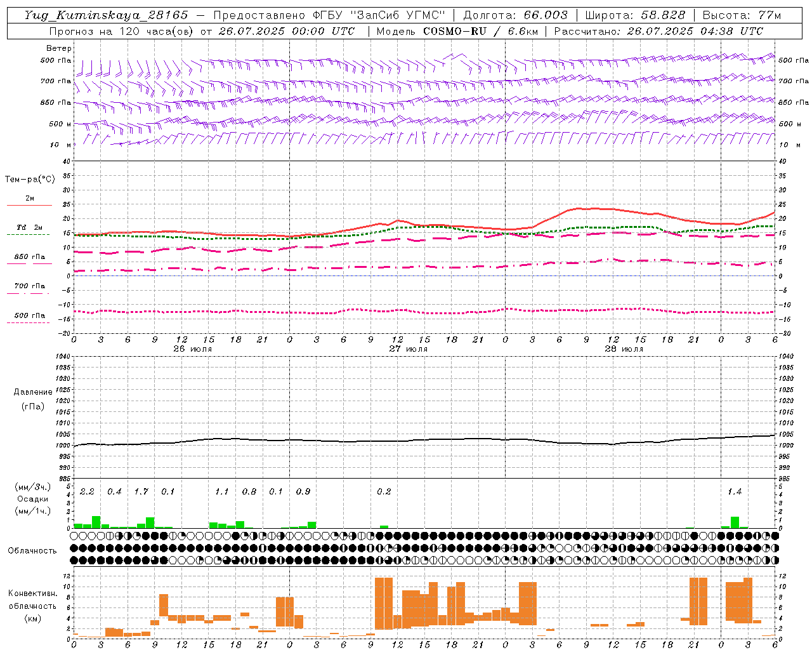This screenshot has width=812, height=650.
Task: Click the '0.9' precipitation amount value
Action: tap(303, 491)
